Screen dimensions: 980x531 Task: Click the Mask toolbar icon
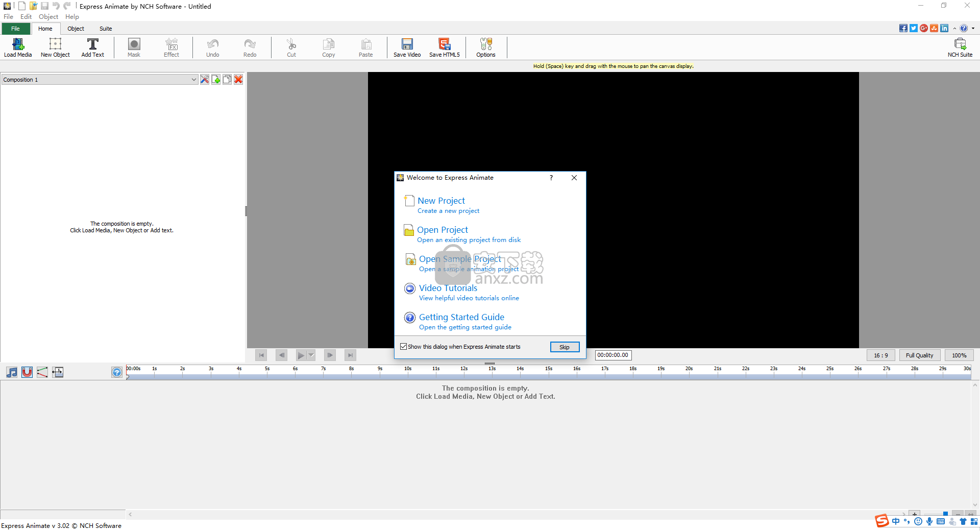(134, 47)
